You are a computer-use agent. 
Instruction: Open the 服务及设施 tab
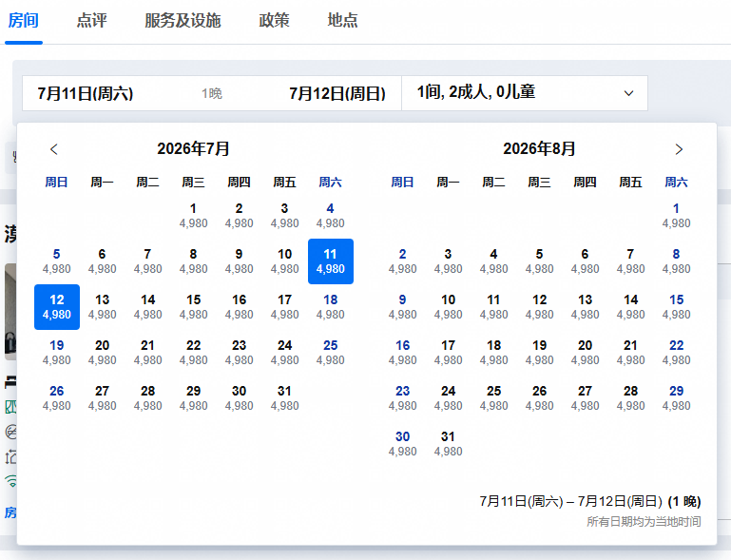(x=183, y=21)
